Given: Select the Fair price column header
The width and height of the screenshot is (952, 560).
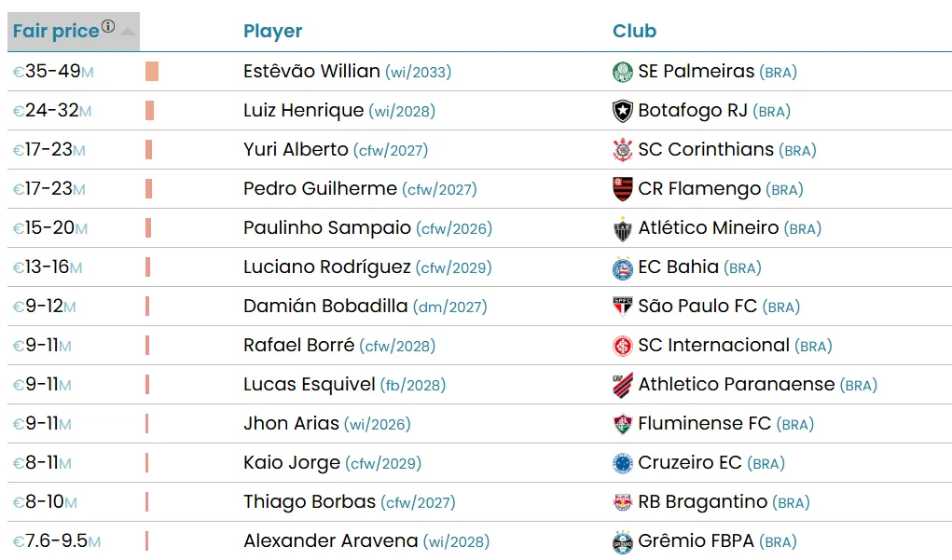Looking at the screenshot, I should [56, 32].
